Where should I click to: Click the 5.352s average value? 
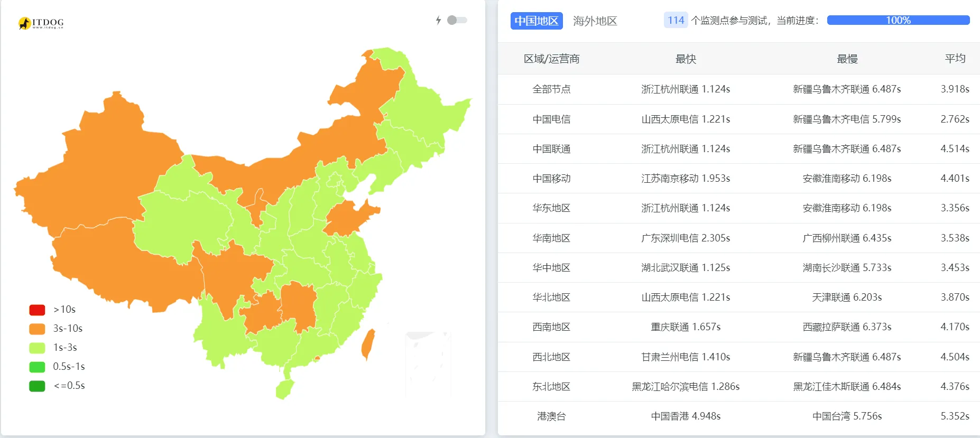point(955,416)
